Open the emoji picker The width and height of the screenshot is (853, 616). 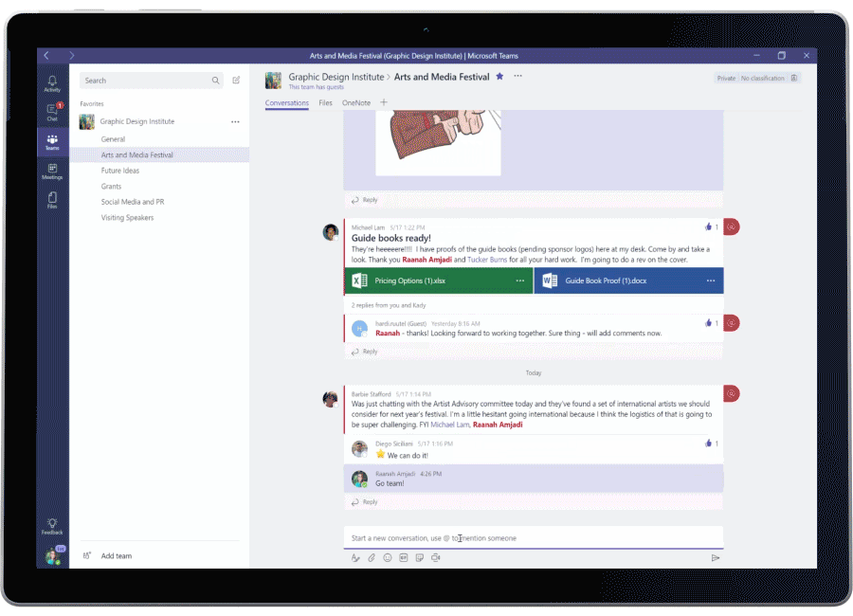click(387, 558)
